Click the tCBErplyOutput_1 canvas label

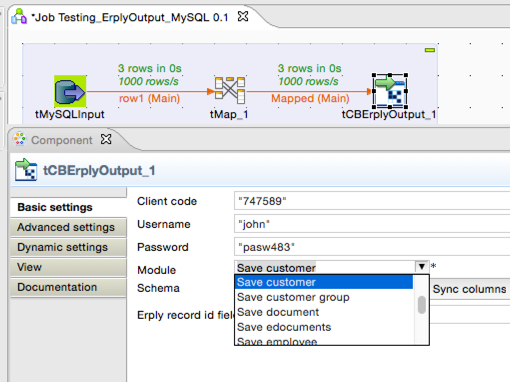tap(389, 114)
